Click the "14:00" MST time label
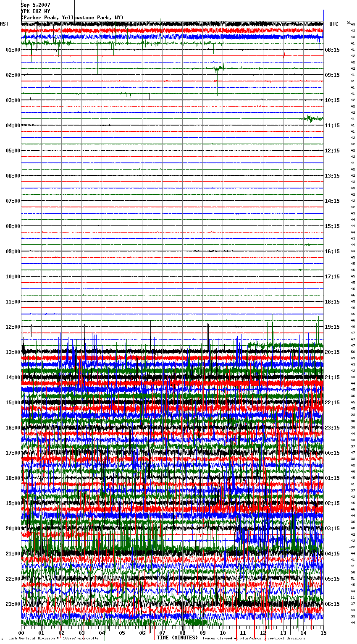The width and height of the screenshot is (357, 644). tap(13, 377)
